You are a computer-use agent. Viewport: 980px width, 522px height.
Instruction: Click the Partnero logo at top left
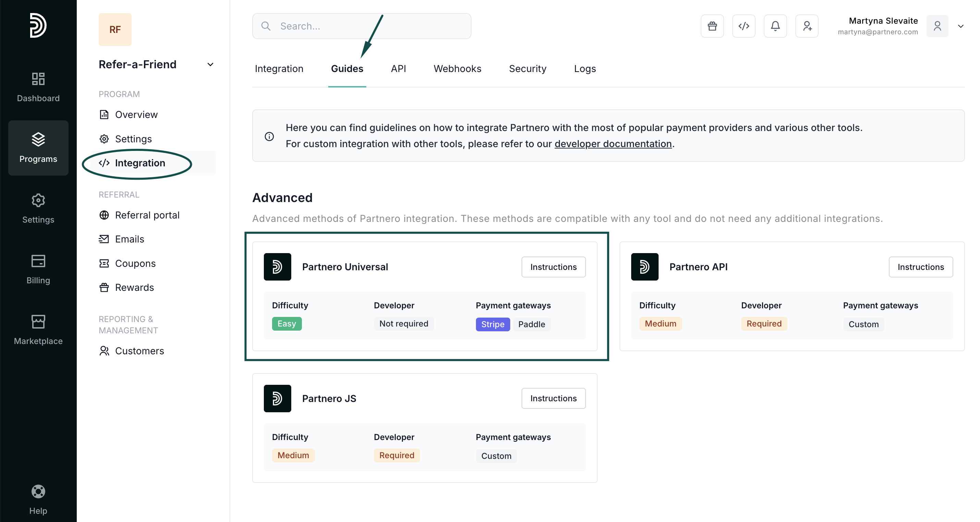click(38, 25)
